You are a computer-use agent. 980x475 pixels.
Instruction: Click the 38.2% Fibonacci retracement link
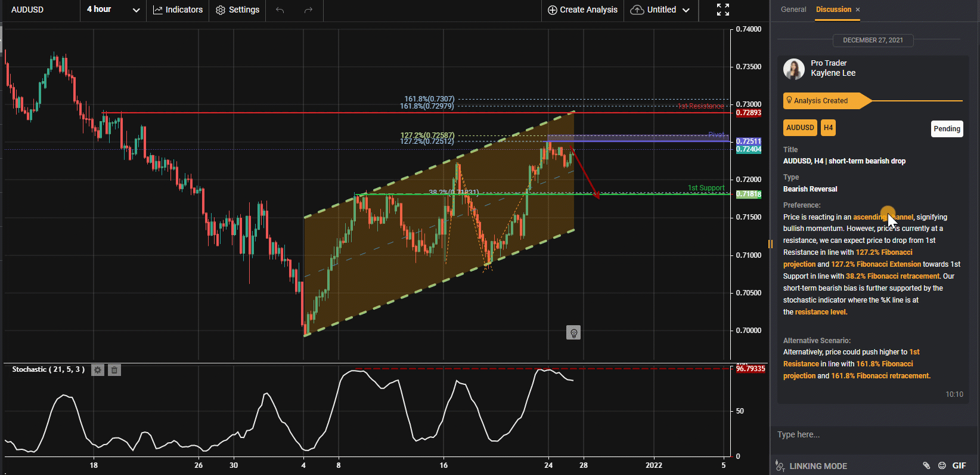(x=892, y=276)
